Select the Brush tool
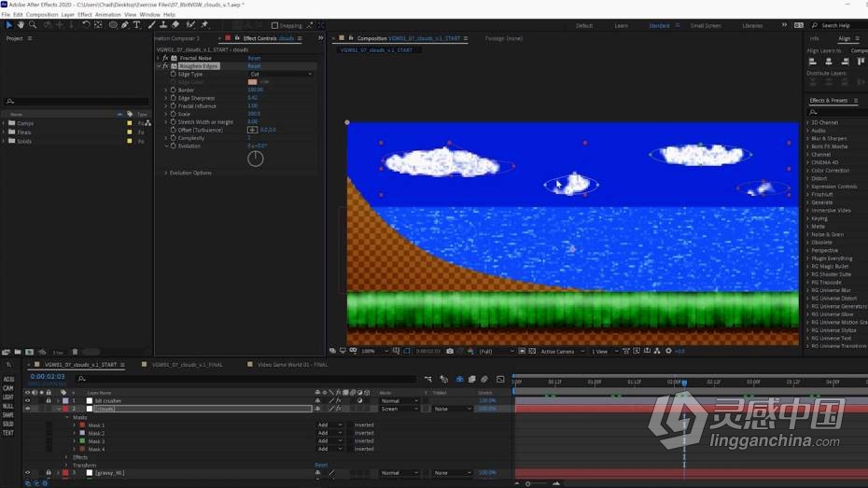868x488 pixels. pos(152,25)
